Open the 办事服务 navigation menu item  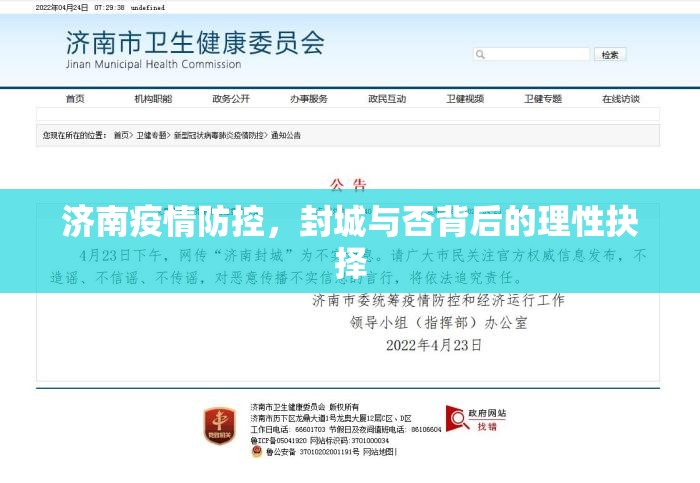click(309, 99)
